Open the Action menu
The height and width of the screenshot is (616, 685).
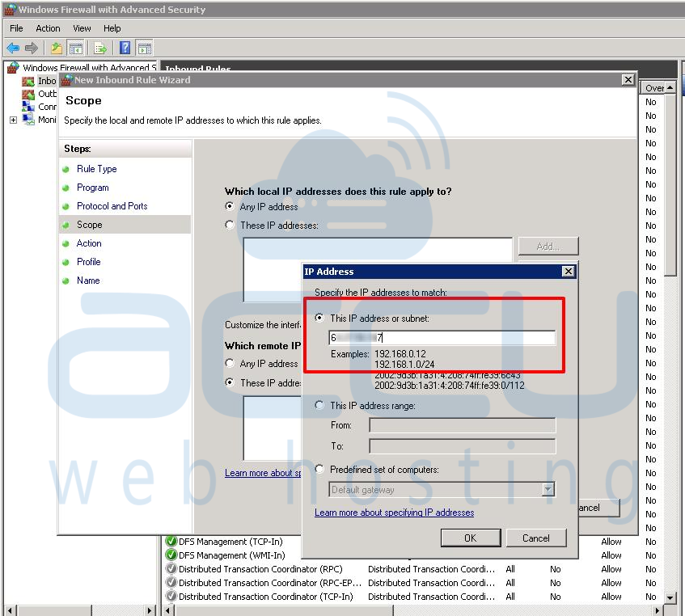[x=48, y=28]
